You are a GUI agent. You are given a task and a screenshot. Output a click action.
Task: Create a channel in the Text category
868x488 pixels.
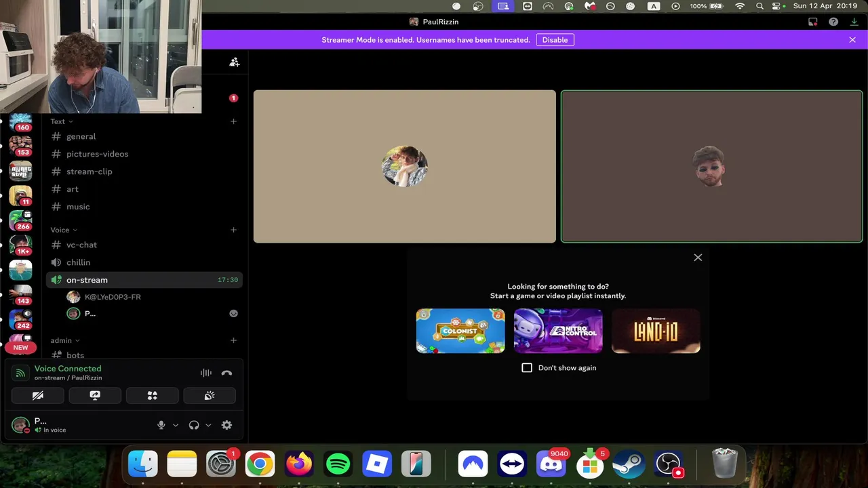pos(233,121)
